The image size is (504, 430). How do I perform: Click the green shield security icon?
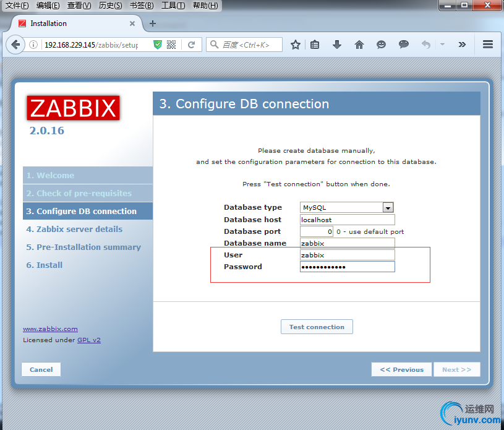coord(158,45)
